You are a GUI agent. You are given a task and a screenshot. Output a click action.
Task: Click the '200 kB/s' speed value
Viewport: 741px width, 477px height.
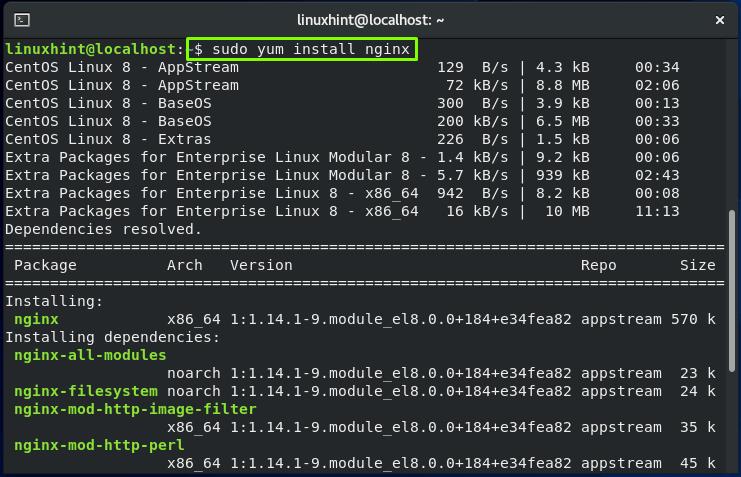[473, 121]
